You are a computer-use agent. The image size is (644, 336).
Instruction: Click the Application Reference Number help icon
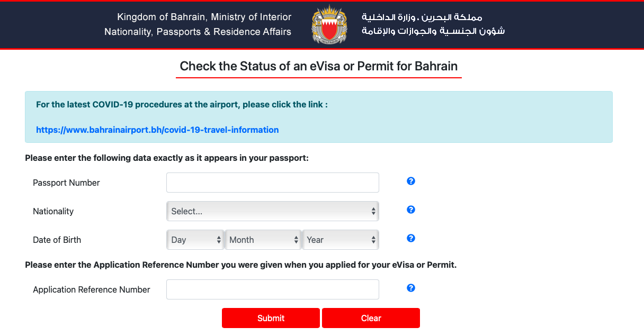(x=411, y=288)
